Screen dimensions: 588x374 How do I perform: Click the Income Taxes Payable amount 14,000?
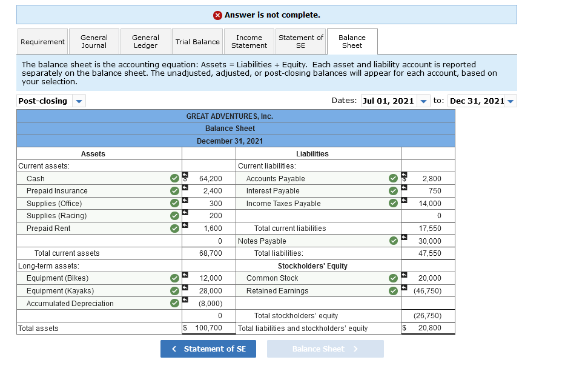tap(430, 203)
